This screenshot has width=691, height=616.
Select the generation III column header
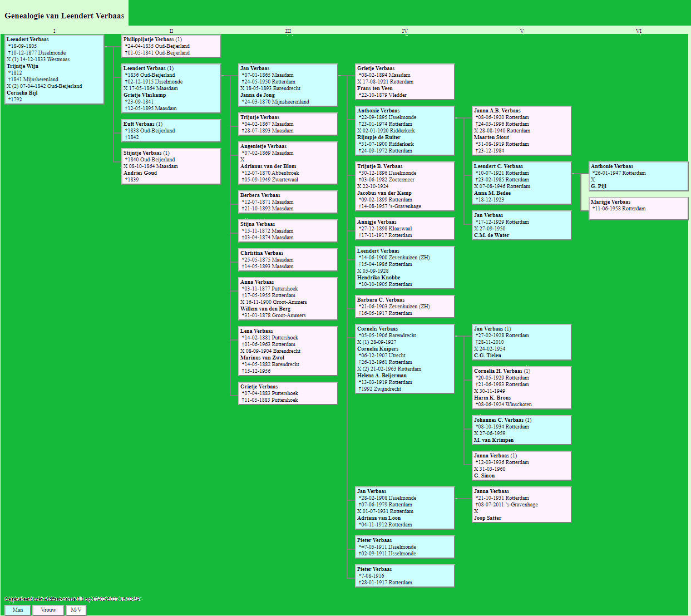click(x=288, y=31)
